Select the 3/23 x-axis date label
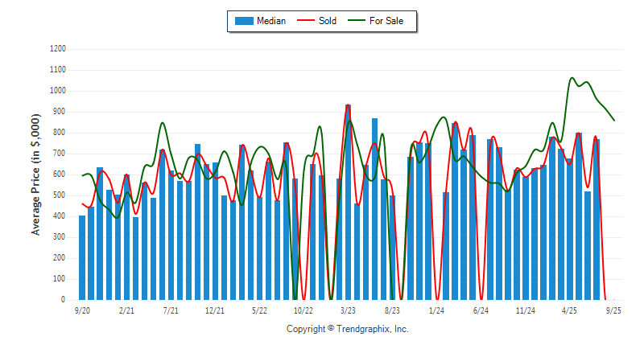Screen dimensions: 644x349 click(x=348, y=310)
